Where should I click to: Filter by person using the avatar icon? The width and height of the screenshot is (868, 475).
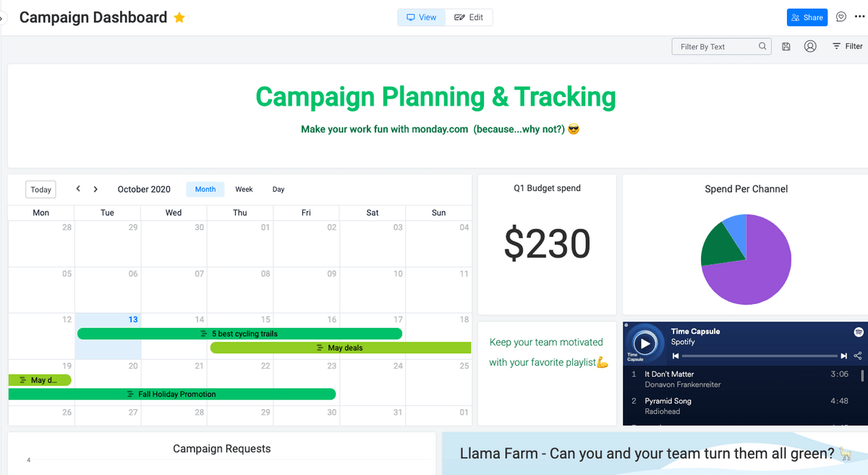coord(810,46)
